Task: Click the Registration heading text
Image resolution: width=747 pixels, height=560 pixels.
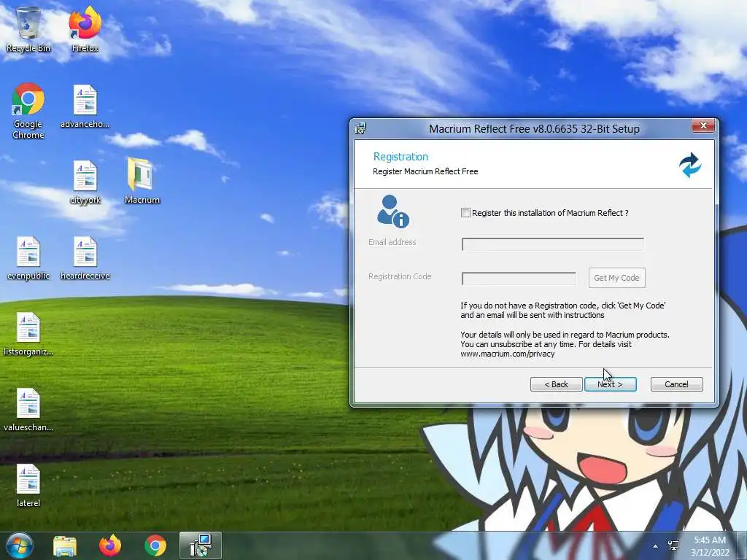Action: tap(400, 157)
